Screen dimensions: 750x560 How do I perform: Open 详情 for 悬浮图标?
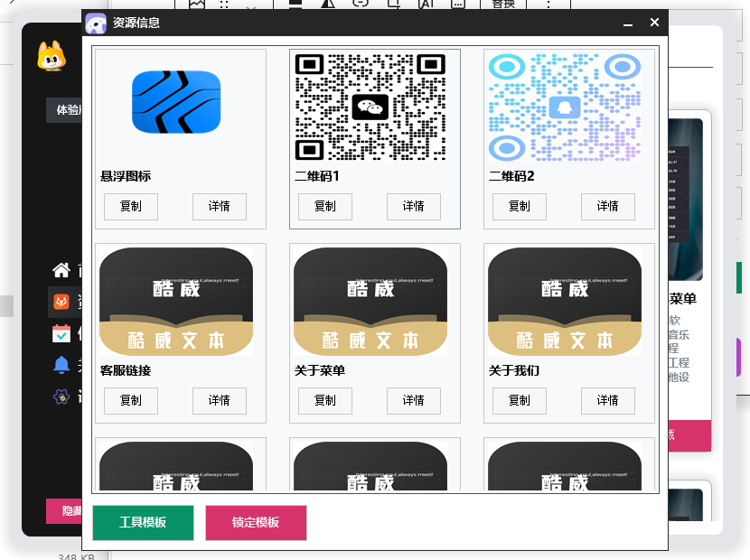pos(219,207)
